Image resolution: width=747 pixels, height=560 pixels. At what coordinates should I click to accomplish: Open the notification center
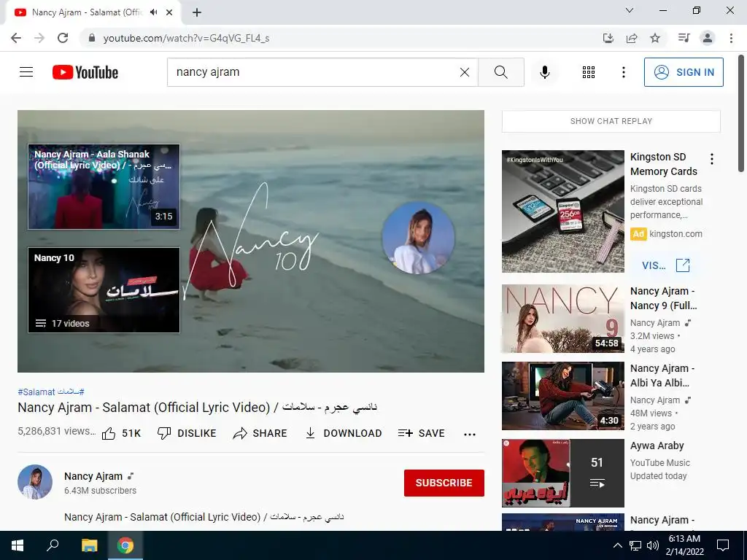click(x=723, y=545)
